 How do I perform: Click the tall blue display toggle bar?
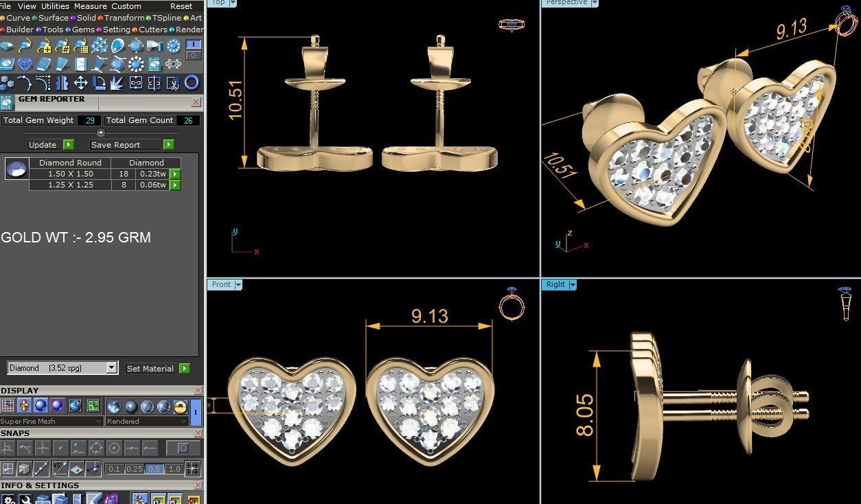click(x=196, y=412)
